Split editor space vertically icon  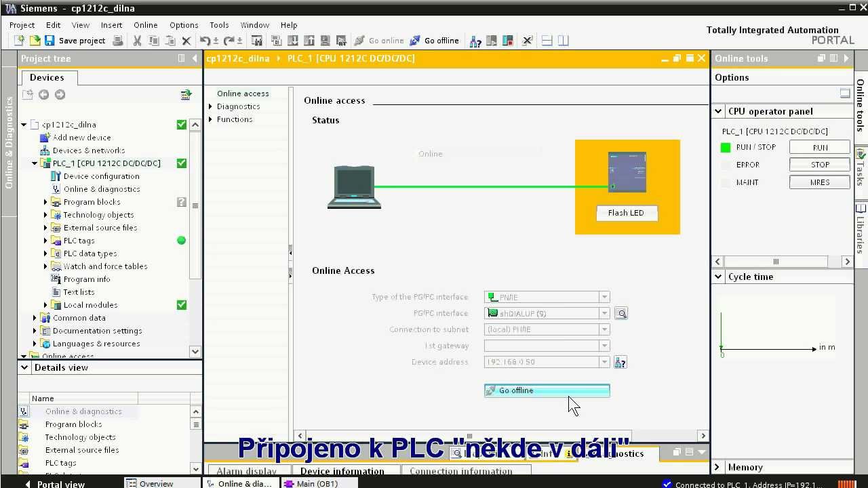point(564,41)
